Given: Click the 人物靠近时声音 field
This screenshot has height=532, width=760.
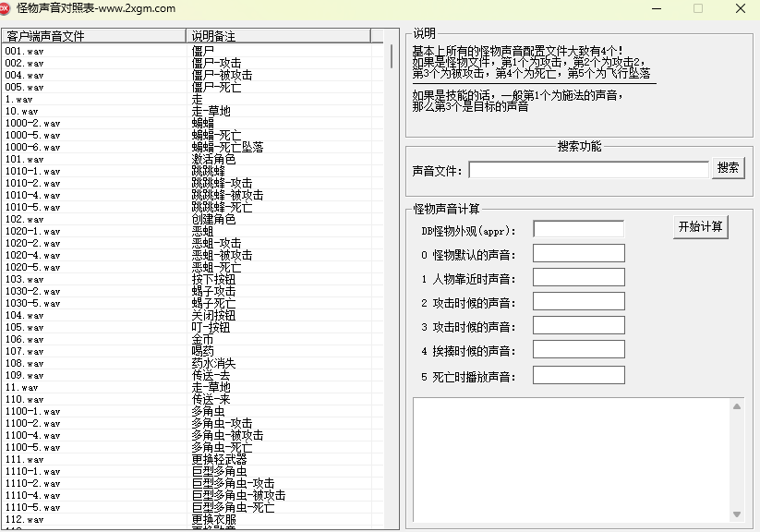Looking at the screenshot, I should tap(579, 277).
